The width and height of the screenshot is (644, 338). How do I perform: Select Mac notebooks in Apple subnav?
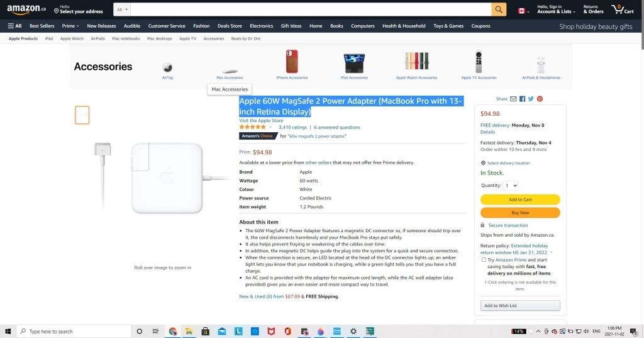coord(126,38)
